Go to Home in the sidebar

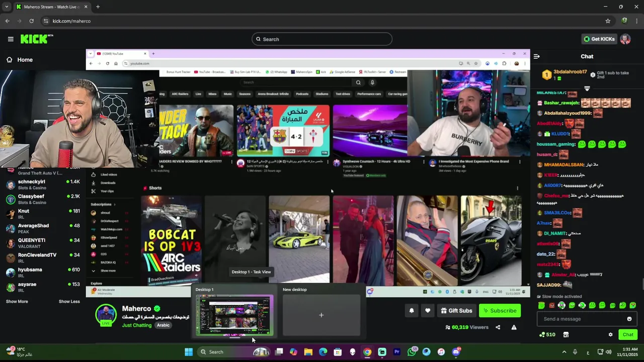pos(20,59)
